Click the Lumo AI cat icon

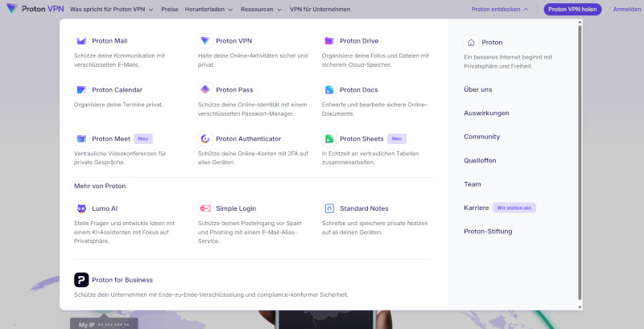(81, 208)
